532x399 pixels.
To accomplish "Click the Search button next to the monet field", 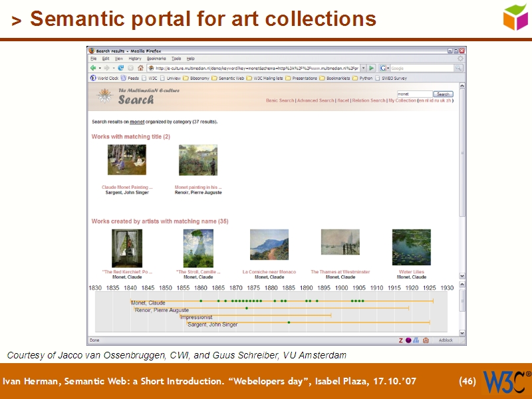I will pyautogui.click(x=442, y=94).
